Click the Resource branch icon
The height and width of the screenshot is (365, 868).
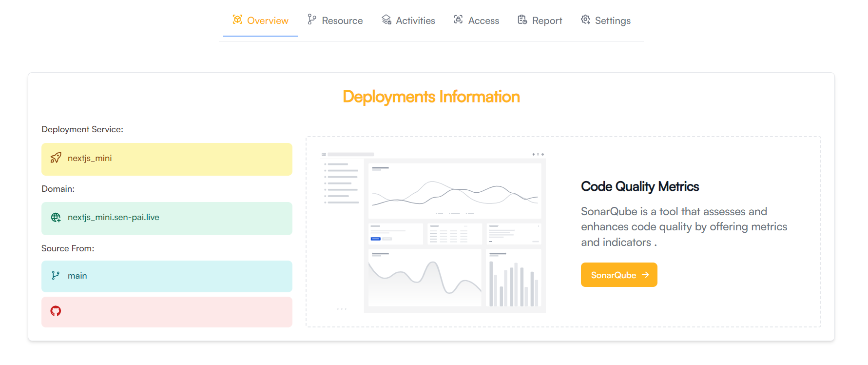pos(312,20)
